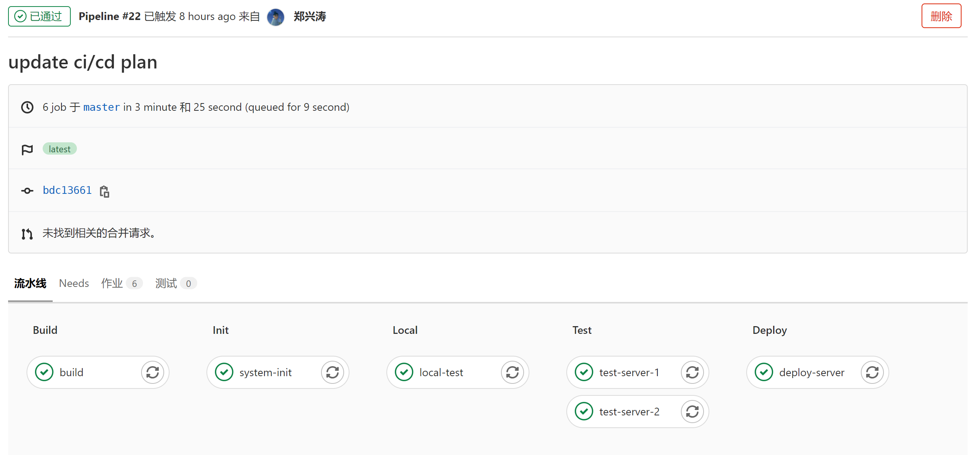The width and height of the screenshot is (980, 455).
Task: Click the test-server-2 passed status icon
Action: (x=584, y=412)
